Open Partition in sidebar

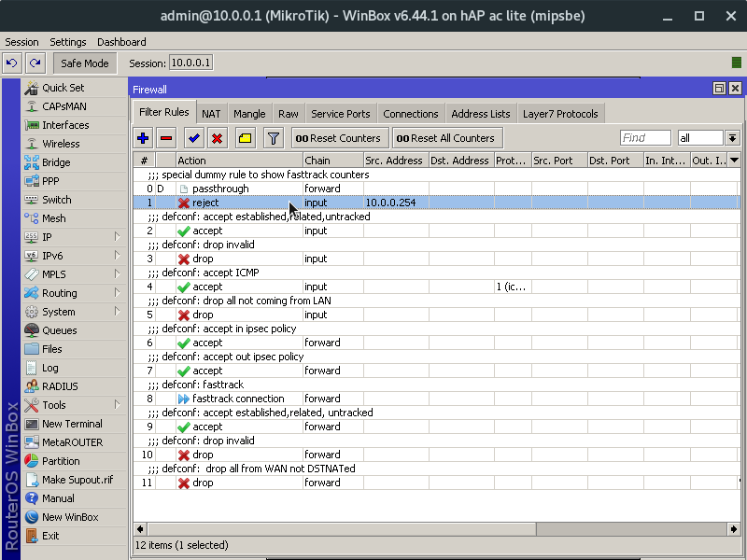point(75,461)
